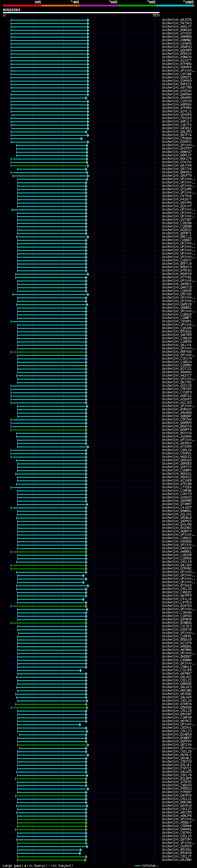Open hit UniRef100_A9RMR9
The height and width of the screenshot is (868, 197).
click(177, 37)
